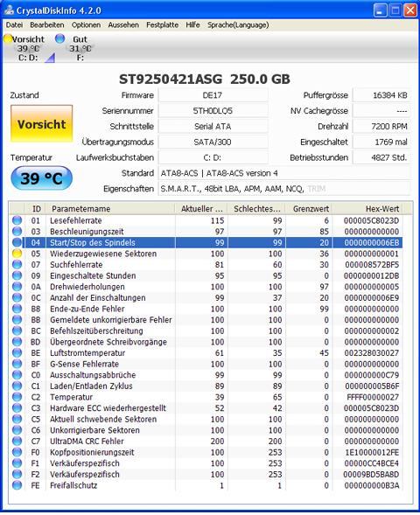Click the Hex-Wert column header
420x515 pixels.
point(368,209)
